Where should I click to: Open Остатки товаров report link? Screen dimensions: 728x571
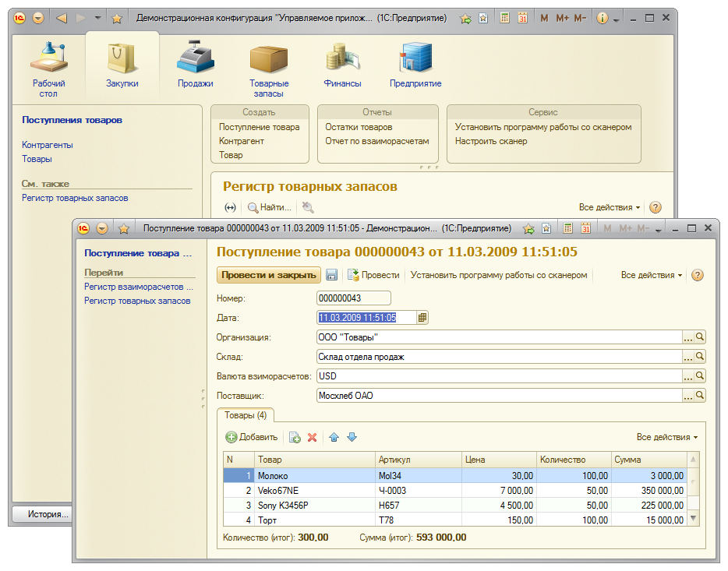[x=359, y=127]
